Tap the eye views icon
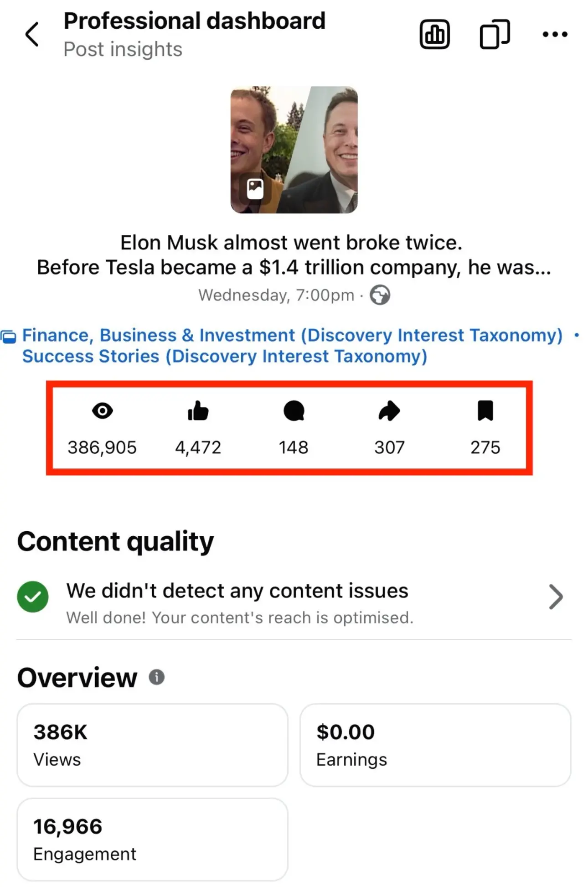This screenshot has height=887, width=588. coord(102,411)
